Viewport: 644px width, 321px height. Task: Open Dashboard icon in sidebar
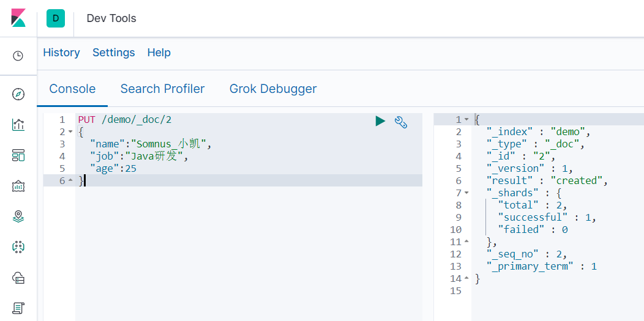18,155
